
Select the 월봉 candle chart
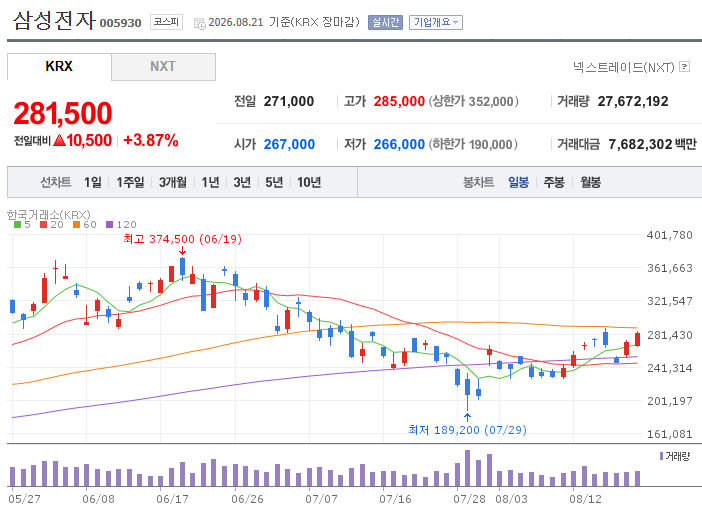(591, 182)
